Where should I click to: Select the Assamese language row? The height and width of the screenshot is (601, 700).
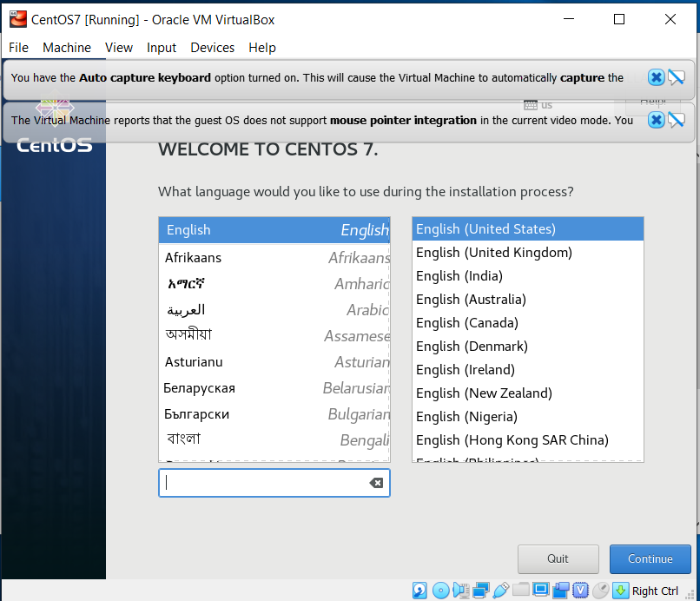(274, 336)
